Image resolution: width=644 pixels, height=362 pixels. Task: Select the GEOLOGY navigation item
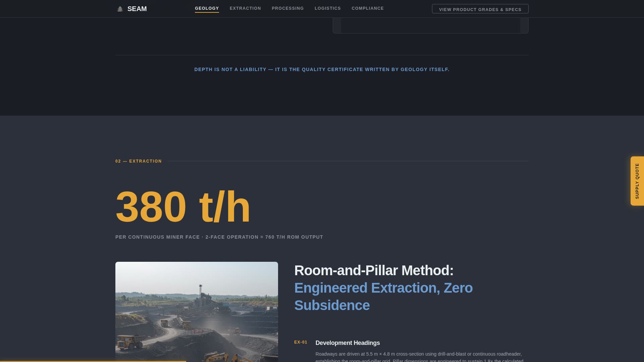[207, 8]
